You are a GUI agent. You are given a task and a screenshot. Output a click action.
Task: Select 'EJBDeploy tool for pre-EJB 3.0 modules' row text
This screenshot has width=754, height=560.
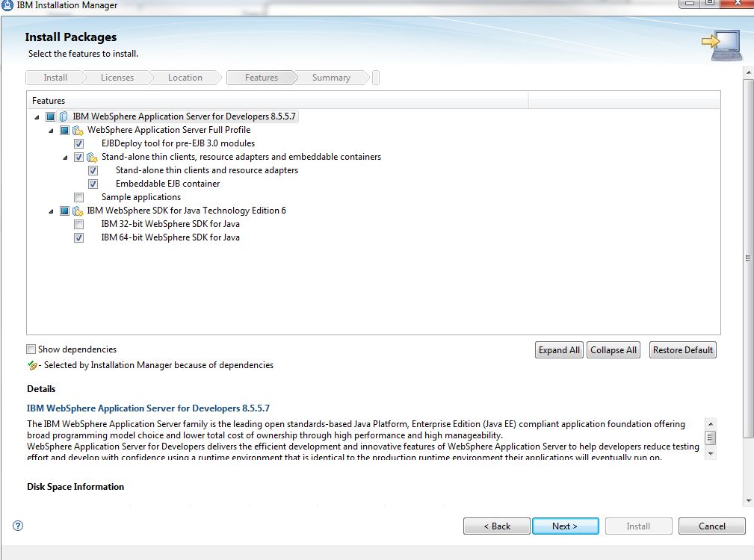click(x=178, y=143)
